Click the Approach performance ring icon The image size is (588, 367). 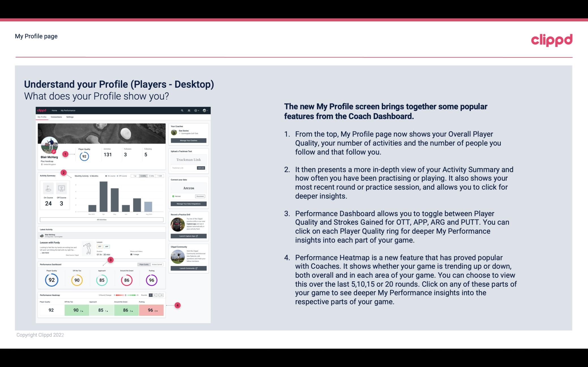102,279
